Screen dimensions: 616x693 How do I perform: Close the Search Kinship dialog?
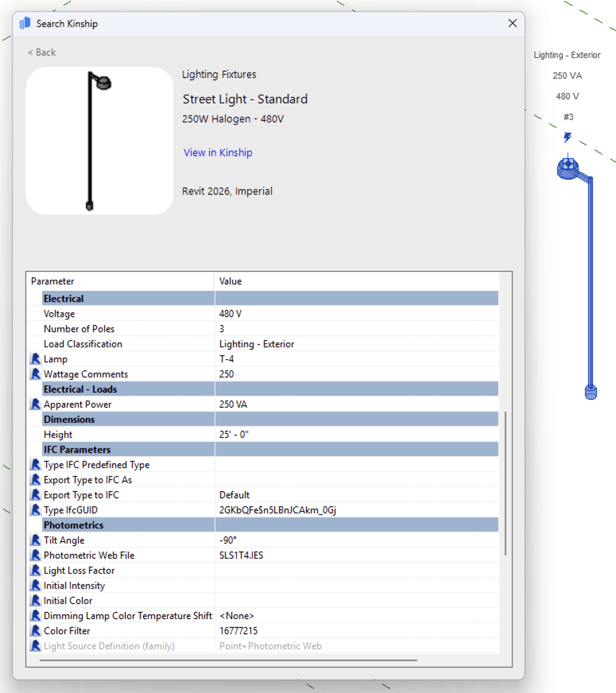(512, 23)
